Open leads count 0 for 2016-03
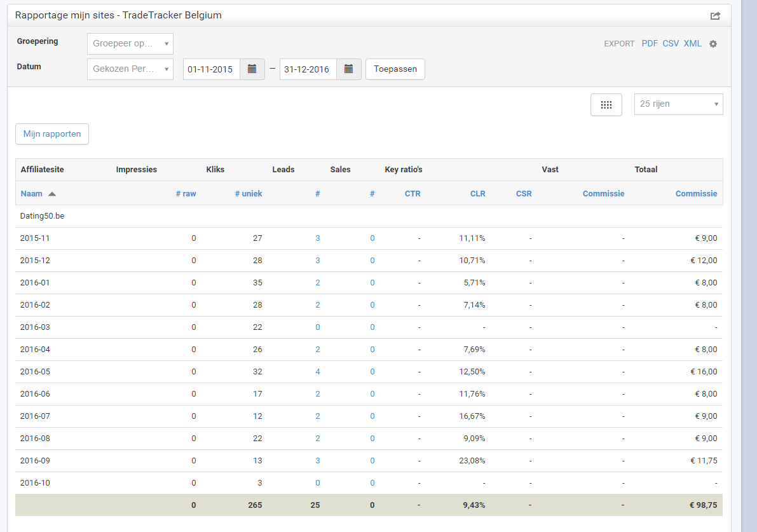Image resolution: width=757 pixels, height=532 pixels. 318,327
